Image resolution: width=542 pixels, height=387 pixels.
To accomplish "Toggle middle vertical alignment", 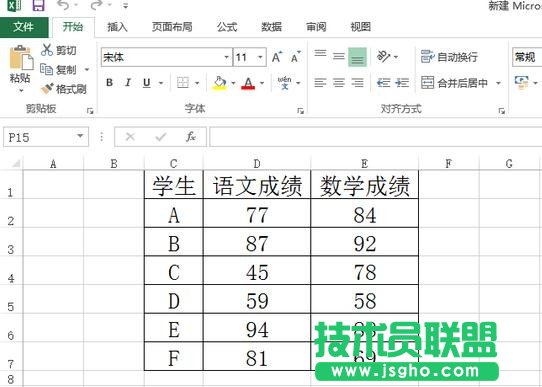I will coord(339,56).
